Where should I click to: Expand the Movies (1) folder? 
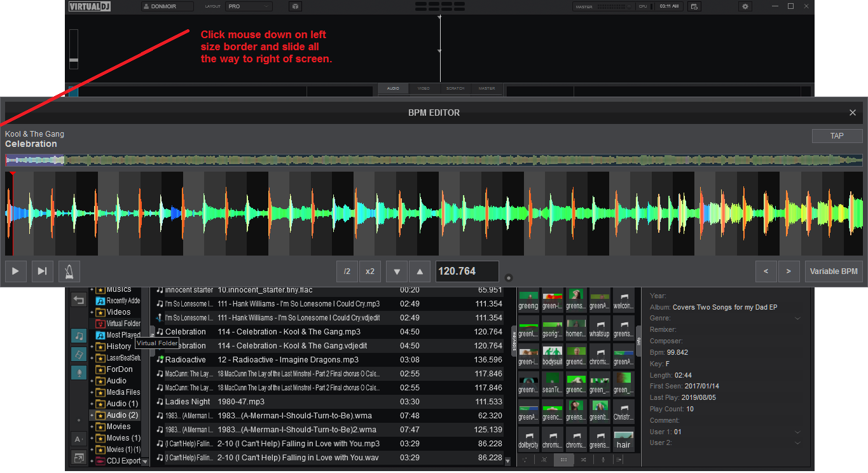(x=92, y=438)
